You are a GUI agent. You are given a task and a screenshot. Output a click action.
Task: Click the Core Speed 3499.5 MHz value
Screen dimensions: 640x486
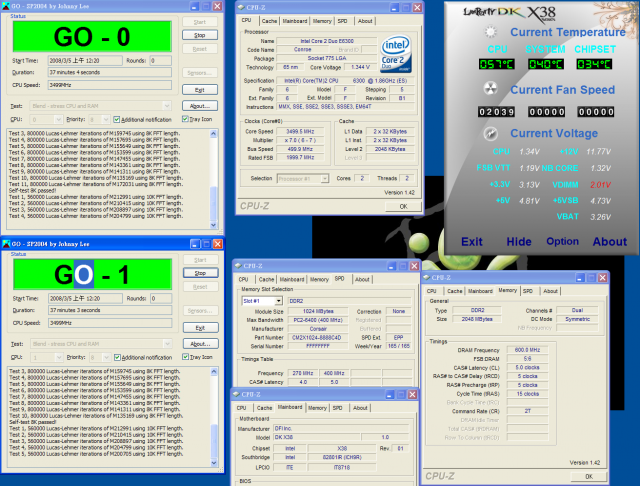(x=300, y=131)
